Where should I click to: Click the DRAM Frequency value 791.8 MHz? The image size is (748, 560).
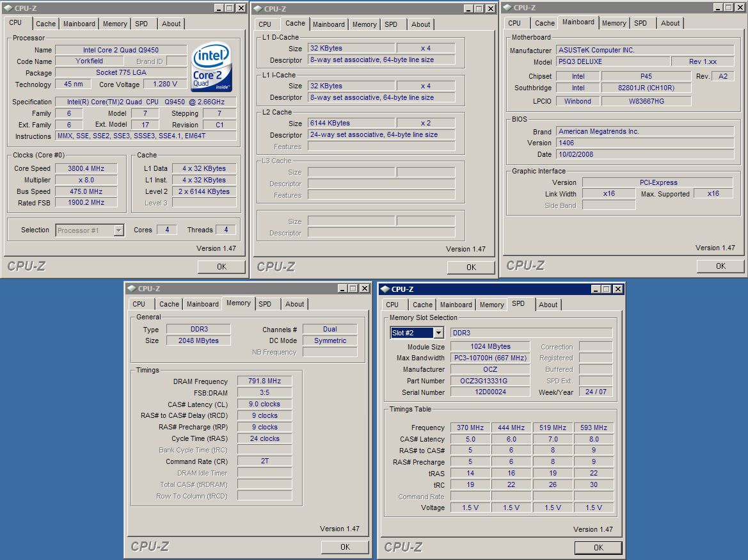[x=264, y=381]
